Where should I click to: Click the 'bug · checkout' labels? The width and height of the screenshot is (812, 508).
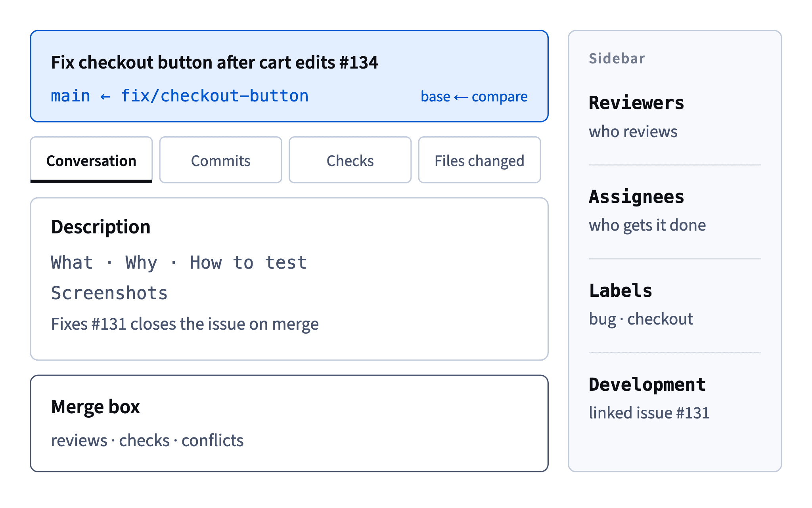pos(641,319)
